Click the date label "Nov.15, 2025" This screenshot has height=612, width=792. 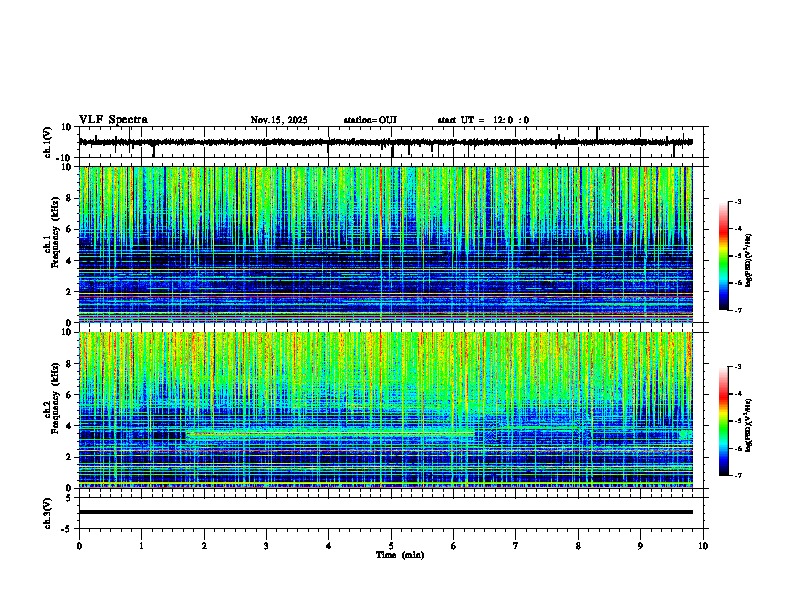coord(279,120)
